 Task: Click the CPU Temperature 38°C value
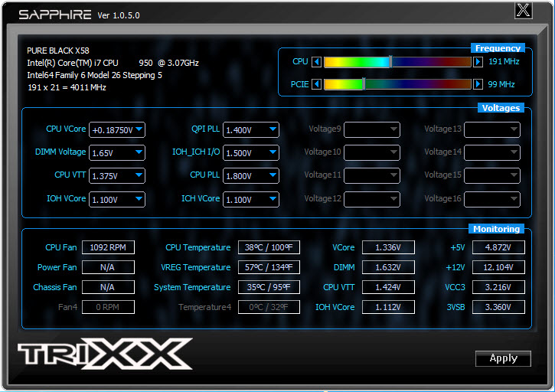pos(269,247)
